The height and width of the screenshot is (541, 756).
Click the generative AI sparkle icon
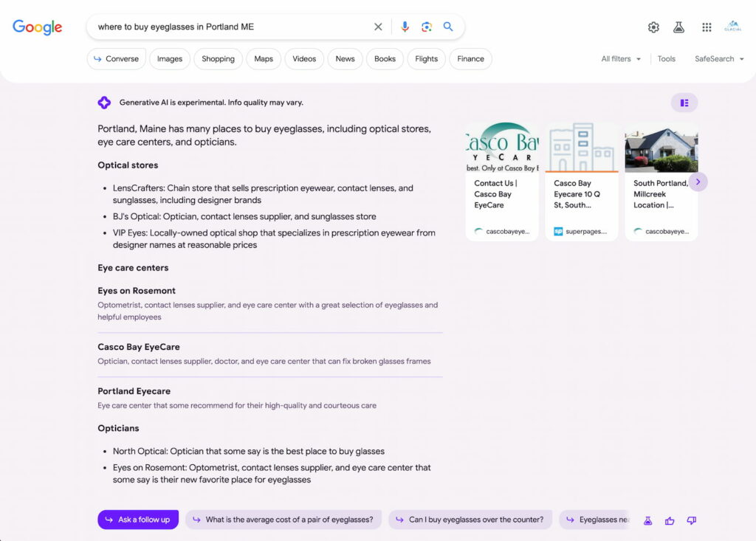click(x=104, y=102)
